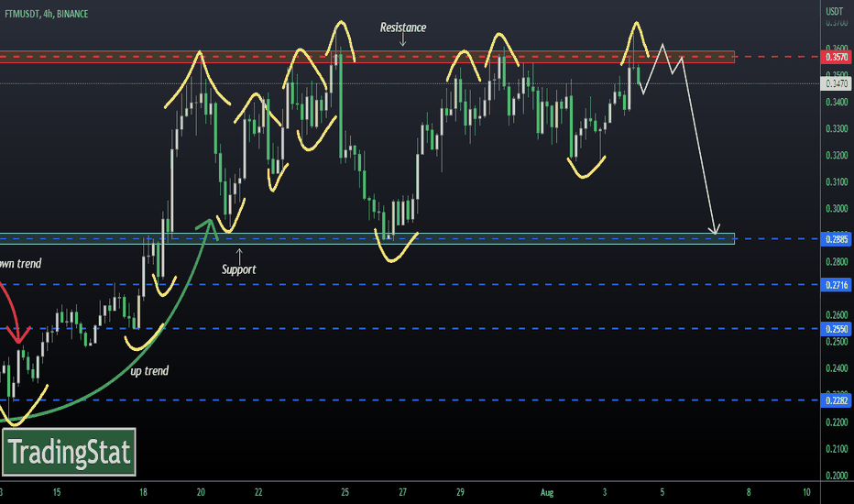
Task: Click the 0.2400 price axis tick
Action: [837, 369]
